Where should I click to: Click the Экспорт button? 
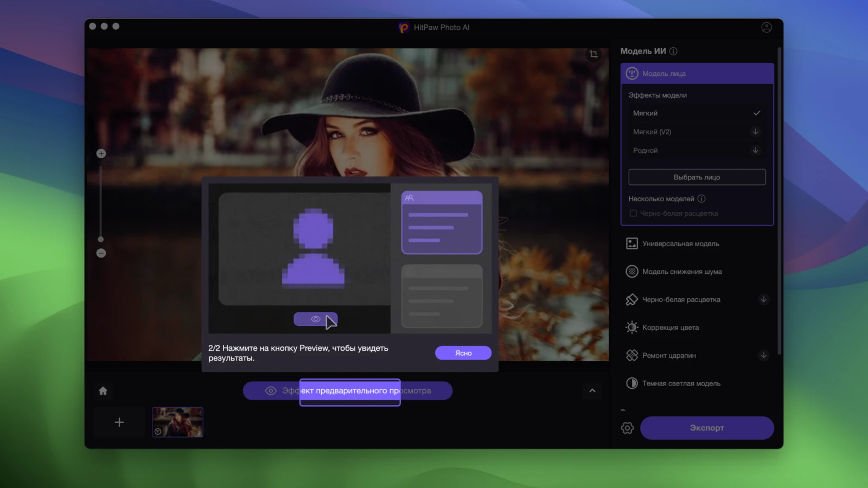(707, 428)
